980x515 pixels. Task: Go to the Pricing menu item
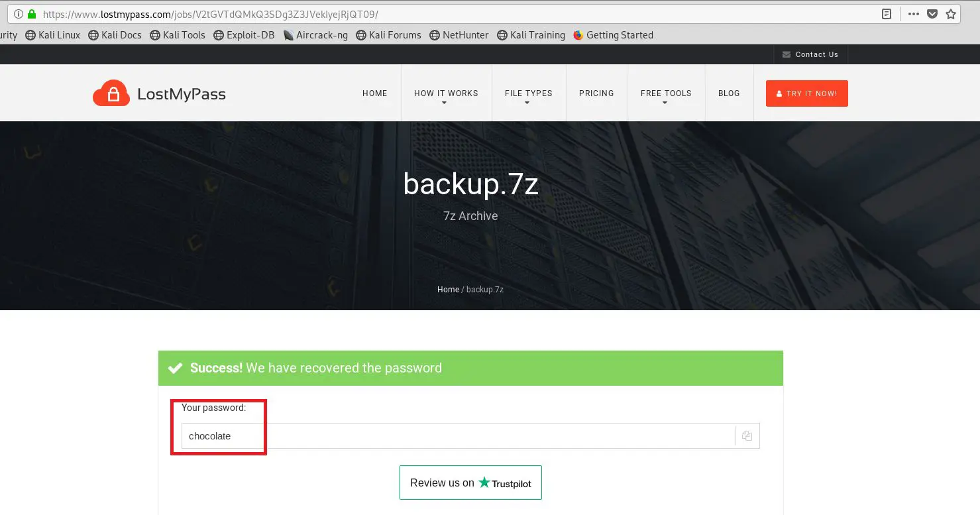pyautogui.click(x=596, y=93)
